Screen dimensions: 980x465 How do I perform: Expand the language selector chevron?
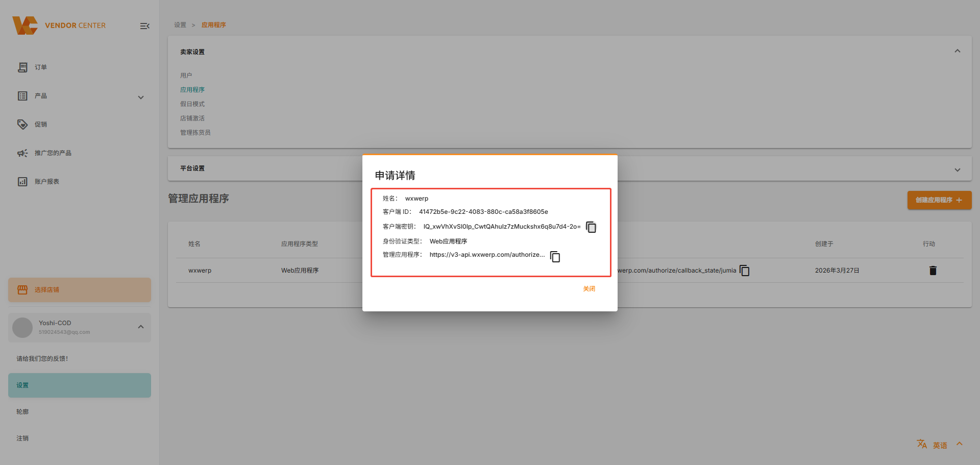coord(959,444)
